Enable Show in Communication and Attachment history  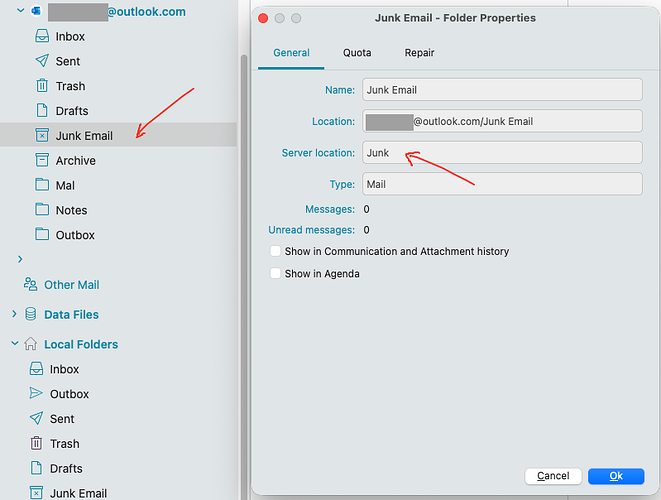pyautogui.click(x=275, y=251)
